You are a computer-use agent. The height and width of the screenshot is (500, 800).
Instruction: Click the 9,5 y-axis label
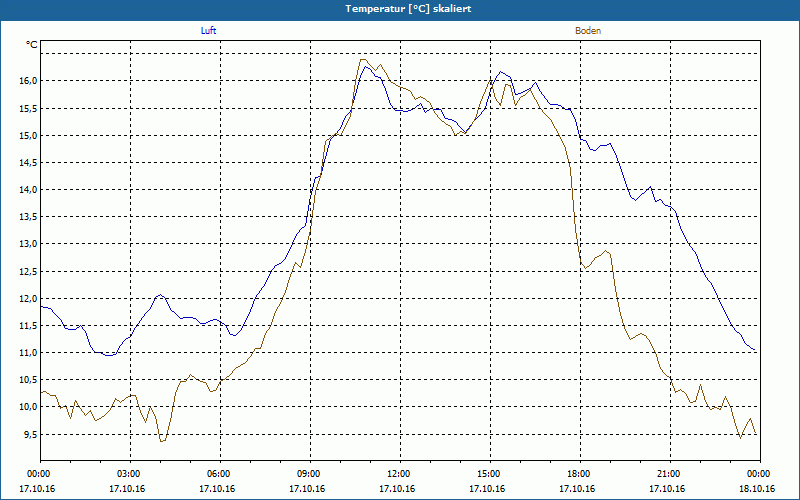coord(30,434)
